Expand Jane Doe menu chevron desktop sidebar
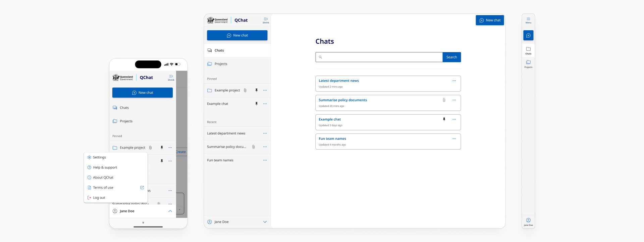The width and height of the screenshot is (644, 242). click(265, 222)
